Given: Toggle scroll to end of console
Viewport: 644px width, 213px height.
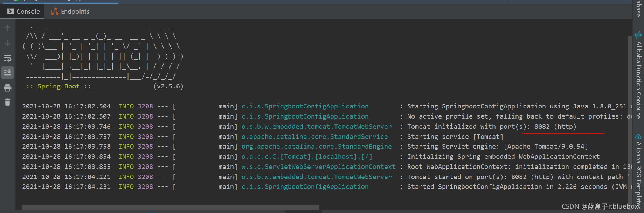Looking at the screenshot, I should pyautogui.click(x=7, y=73).
